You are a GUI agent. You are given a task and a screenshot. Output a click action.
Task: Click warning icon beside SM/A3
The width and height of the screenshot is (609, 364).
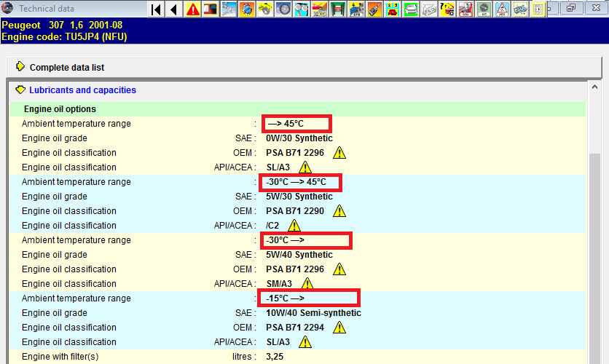click(307, 284)
